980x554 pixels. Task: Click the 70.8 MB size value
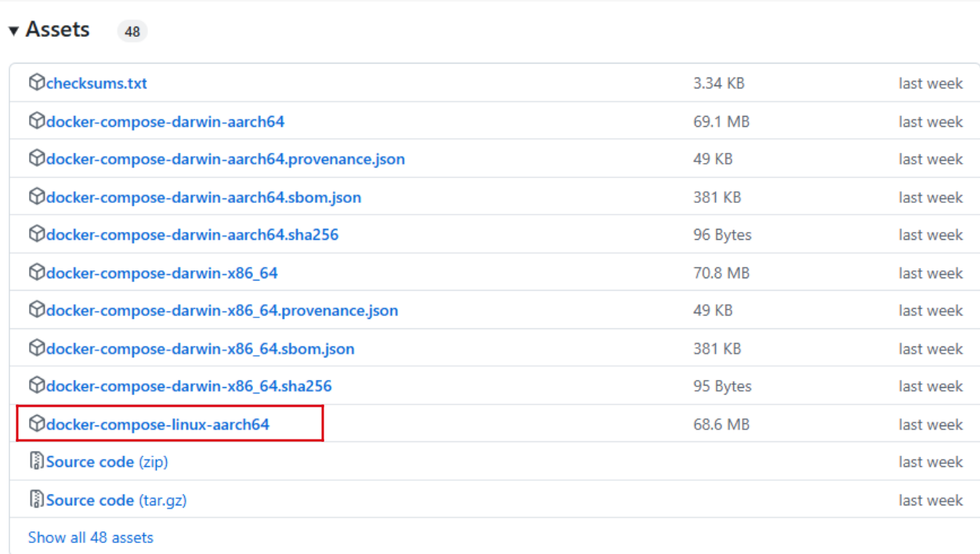[x=721, y=273]
